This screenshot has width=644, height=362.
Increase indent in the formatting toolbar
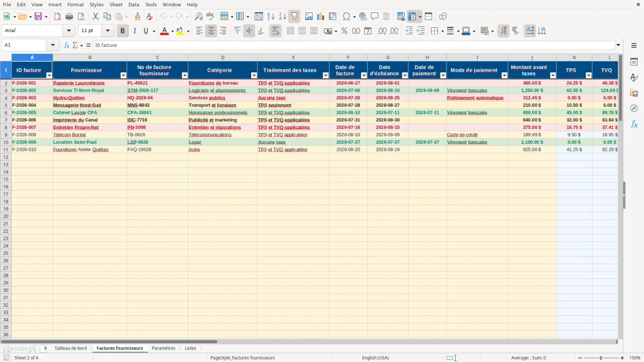tap(409, 31)
